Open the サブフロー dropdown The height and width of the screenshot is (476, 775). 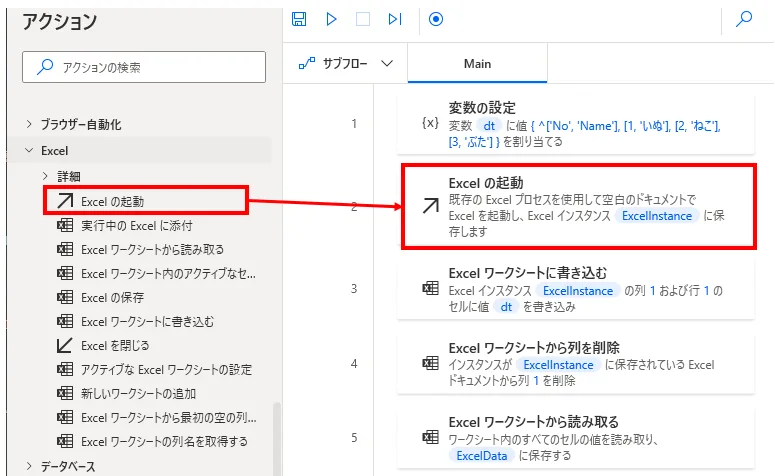[x=345, y=64]
